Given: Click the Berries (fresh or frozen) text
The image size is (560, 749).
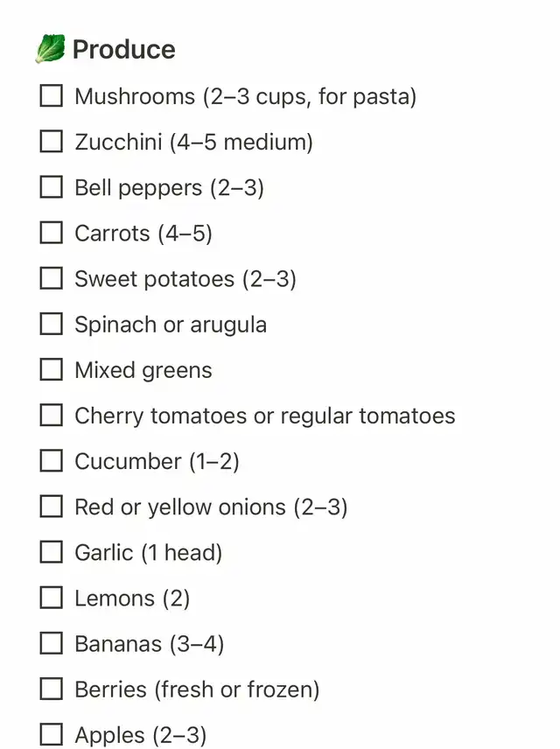Looking at the screenshot, I should click(197, 689).
